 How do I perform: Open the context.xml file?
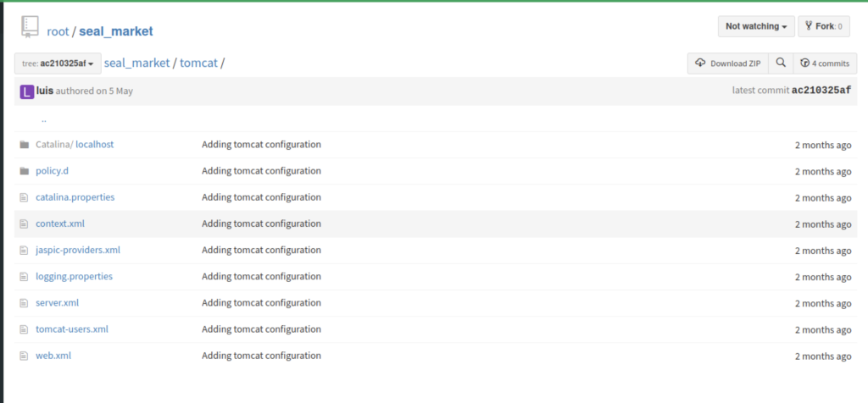60,224
